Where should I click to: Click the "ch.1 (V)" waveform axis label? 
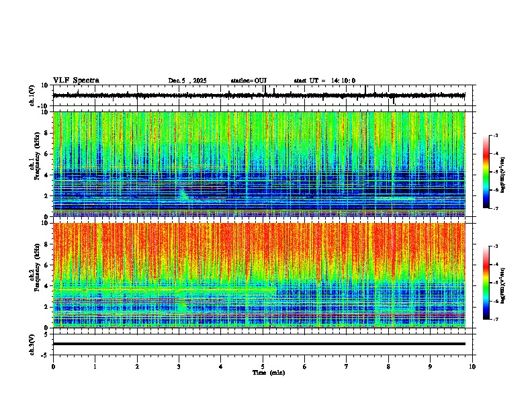tap(32, 95)
